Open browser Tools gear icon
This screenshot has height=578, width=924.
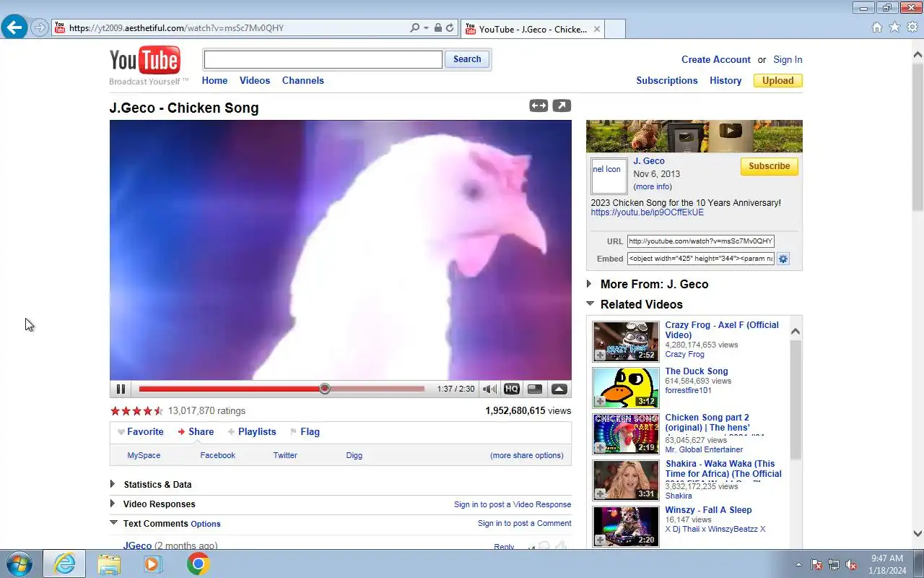click(x=912, y=27)
